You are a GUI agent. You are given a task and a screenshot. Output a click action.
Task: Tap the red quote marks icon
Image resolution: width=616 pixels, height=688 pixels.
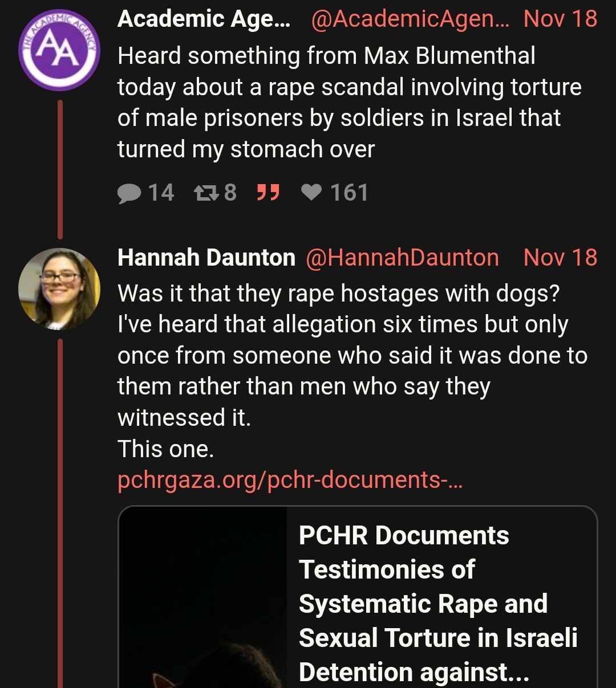pos(268,193)
